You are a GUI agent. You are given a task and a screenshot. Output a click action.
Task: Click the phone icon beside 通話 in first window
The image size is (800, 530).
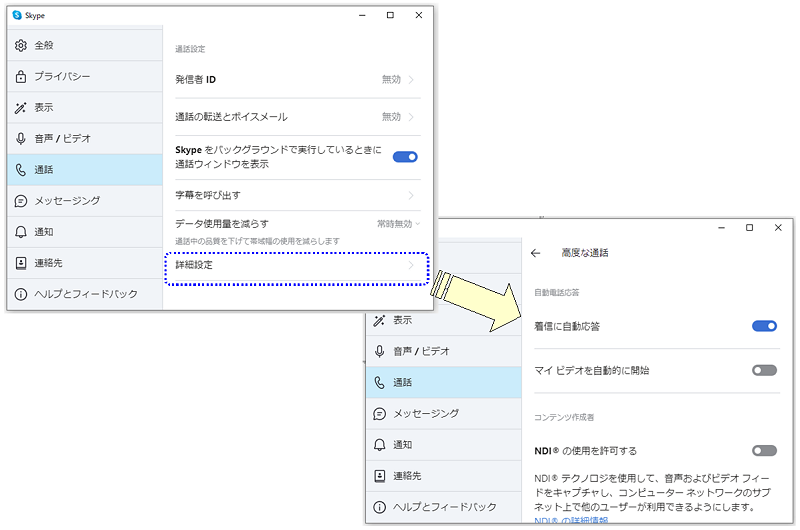[x=20, y=170]
